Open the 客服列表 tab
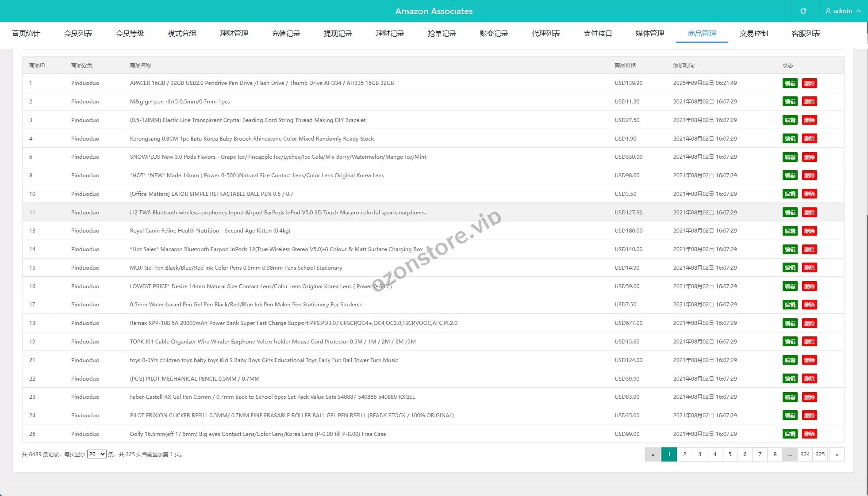This screenshot has width=868, height=496. [x=806, y=34]
